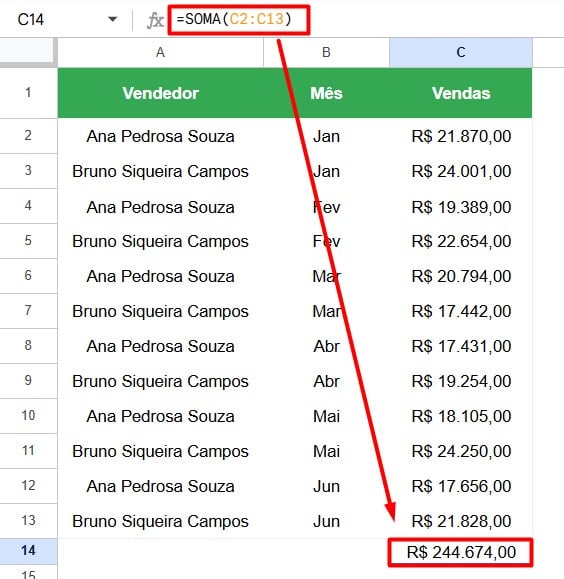
Task: Click the Vendas header cell
Action: 461,93
